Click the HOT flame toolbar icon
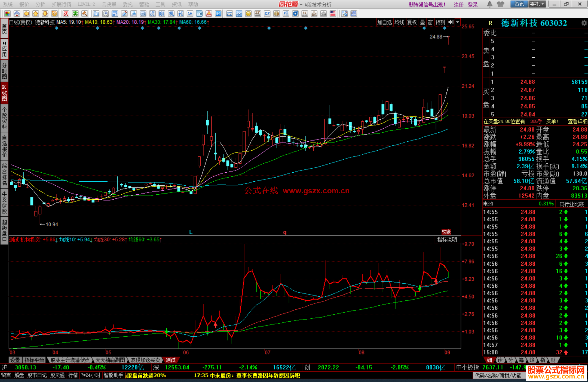The height and width of the screenshot is (382, 588). (209, 14)
